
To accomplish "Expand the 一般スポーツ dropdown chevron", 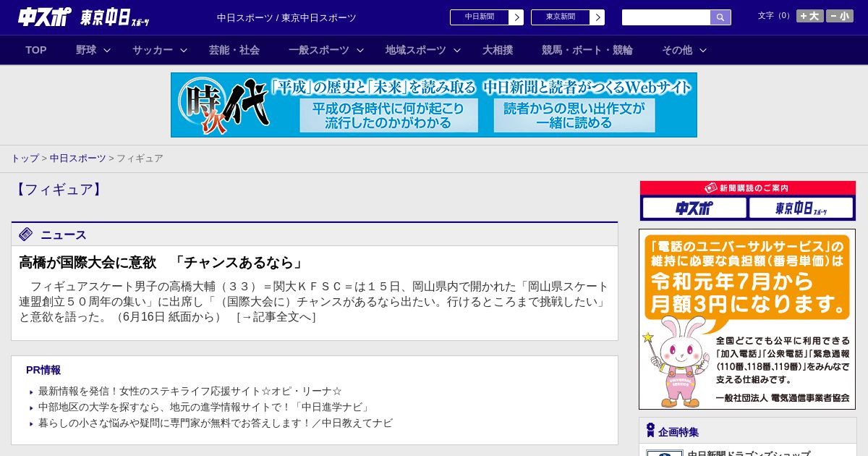I will point(359,51).
